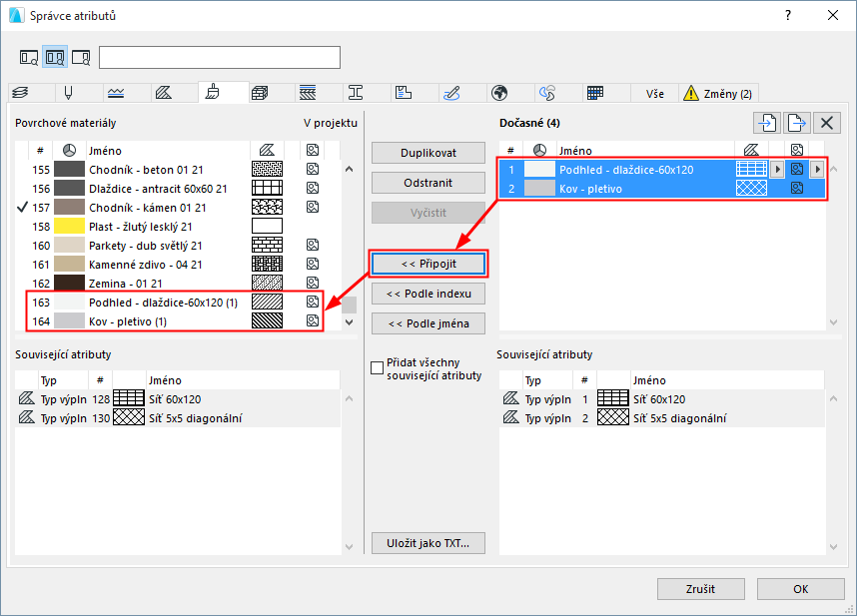Confirm changes with the OK button
The height and width of the screenshot is (616, 857).
point(801,589)
